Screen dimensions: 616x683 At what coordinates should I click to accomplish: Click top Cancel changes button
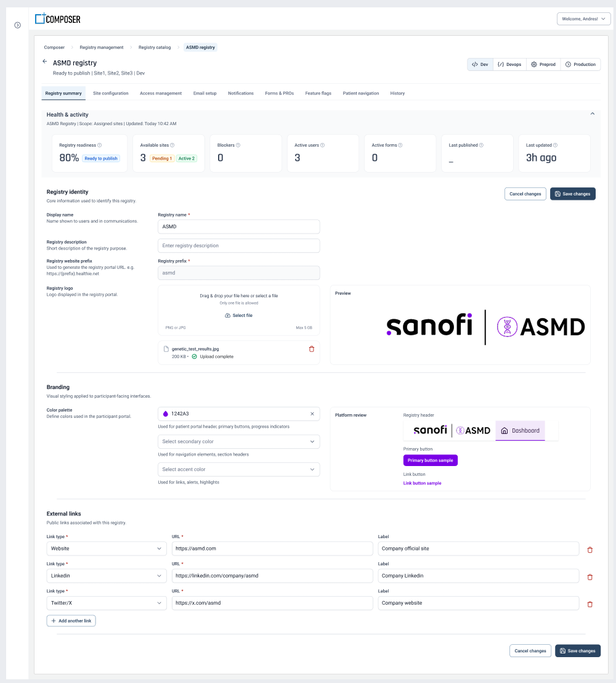tap(525, 194)
